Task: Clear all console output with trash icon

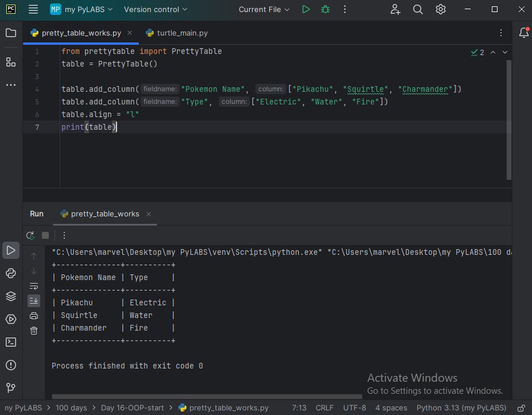Action: pos(34,331)
